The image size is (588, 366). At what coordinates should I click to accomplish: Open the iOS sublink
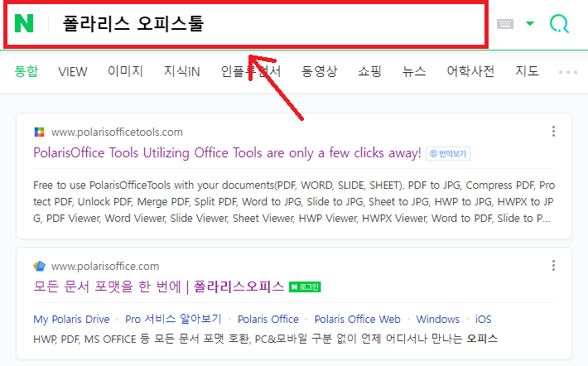[x=484, y=319]
